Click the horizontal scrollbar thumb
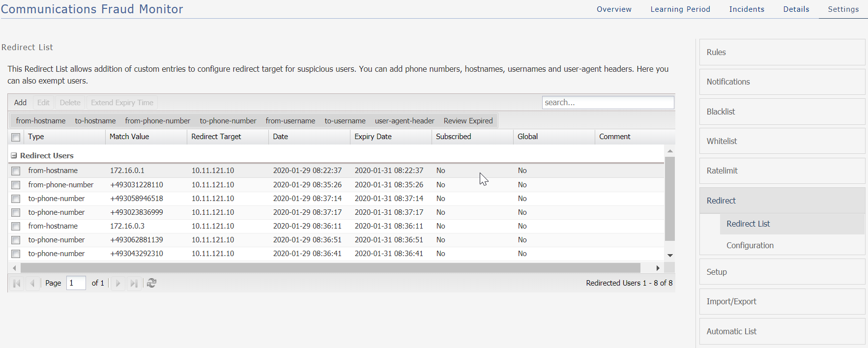Viewport: 868px width, 348px height. pyautogui.click(x=330, y=268)
